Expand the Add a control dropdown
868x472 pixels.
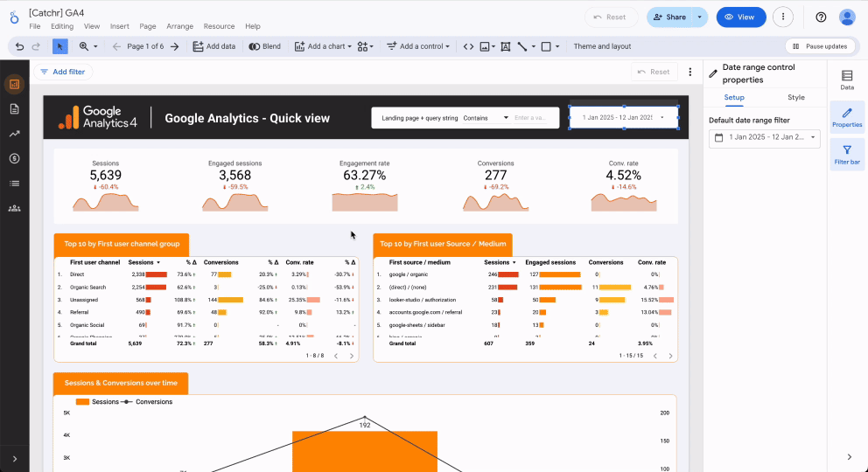click(x=448, y=46)
